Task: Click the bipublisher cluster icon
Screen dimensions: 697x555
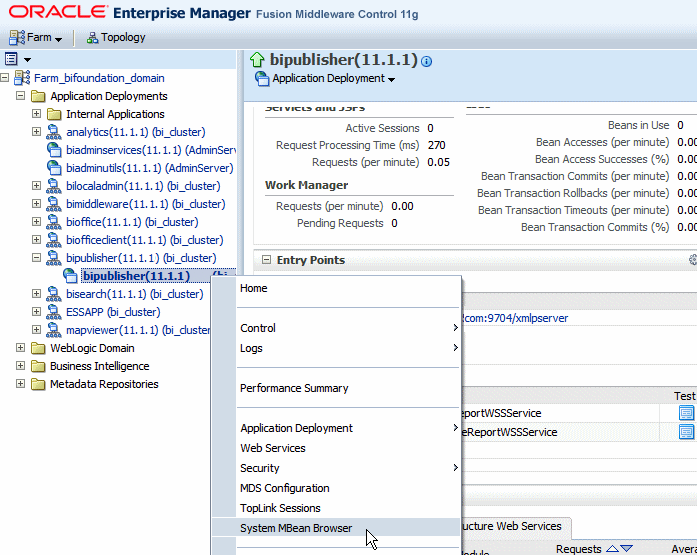Action: click(x=54, y=258)
